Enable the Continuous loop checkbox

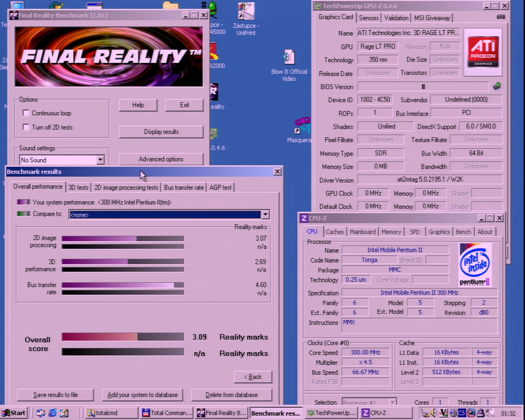point(26,113)
